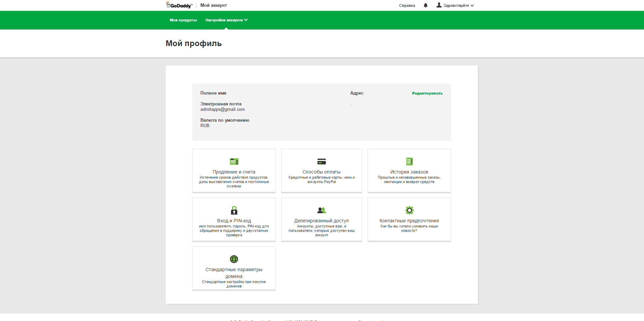Open the Справка help page
Image resolution: width=644 pixels, height=321 pixels.
[x=407, y=5]
